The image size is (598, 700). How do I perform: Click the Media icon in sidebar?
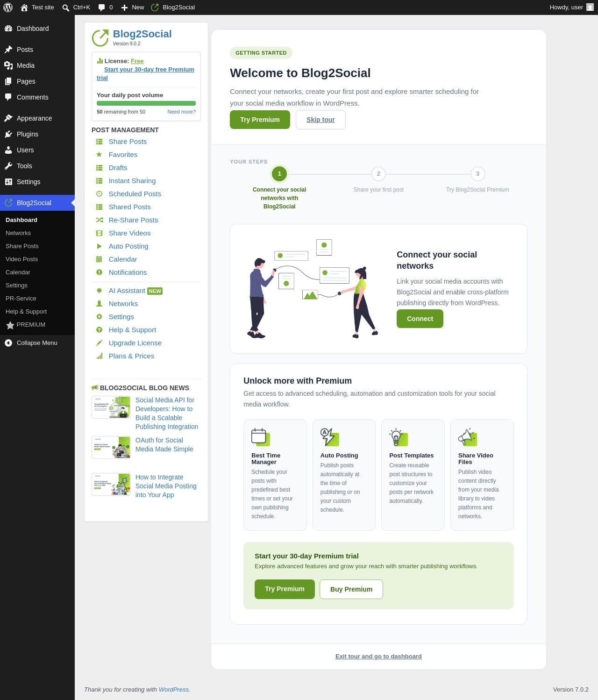(8, 65)
